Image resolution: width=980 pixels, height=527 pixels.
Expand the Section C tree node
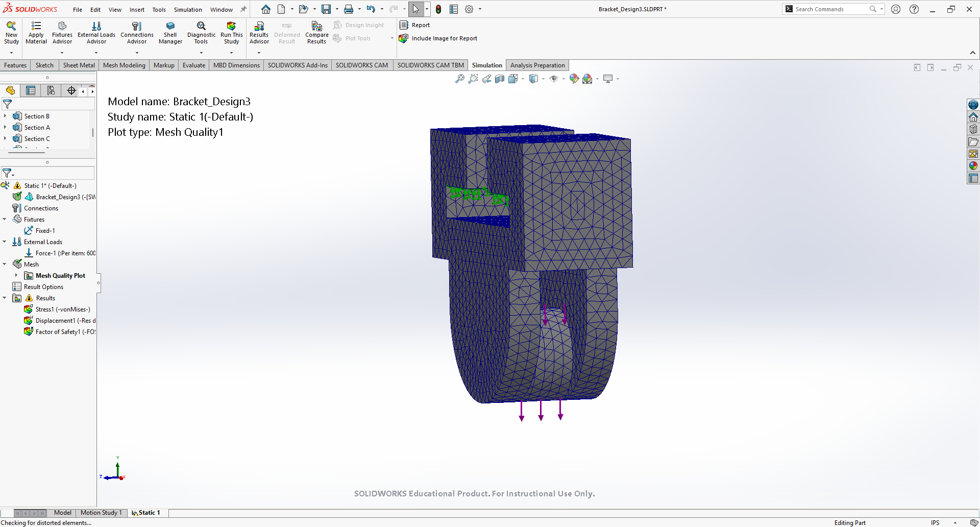pos(5,138)
